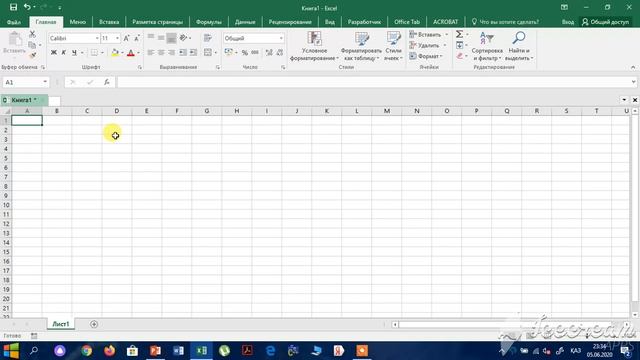Align text to bottom of cell
The height and width of the screenshot is (360, 640).
click(171, 38)
